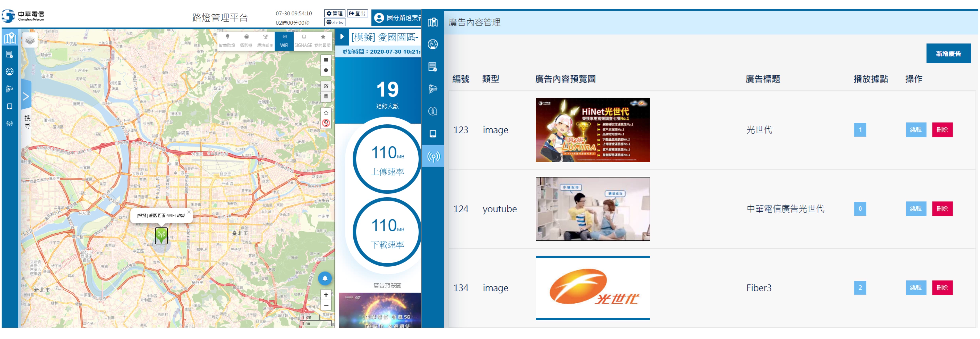Image resolution: width=980 pixels, height=339 pixels.
Task: Open HiNet光世代 ad preview thumbnail
Action: [592, 130]
